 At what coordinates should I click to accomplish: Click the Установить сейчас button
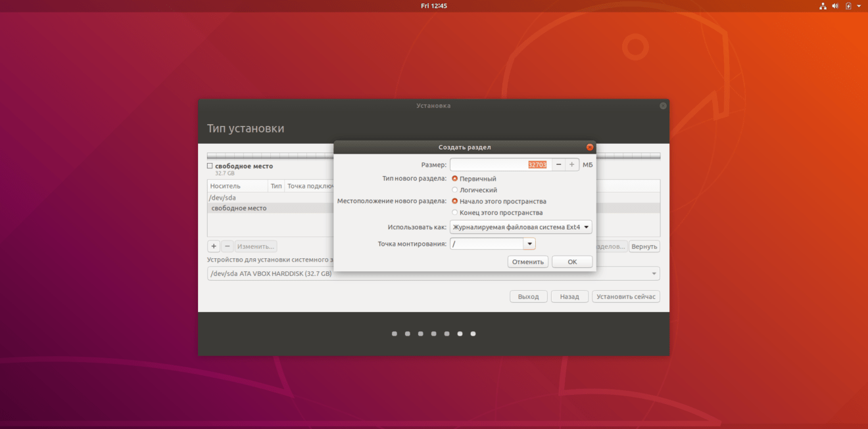[x=625, y=296]
